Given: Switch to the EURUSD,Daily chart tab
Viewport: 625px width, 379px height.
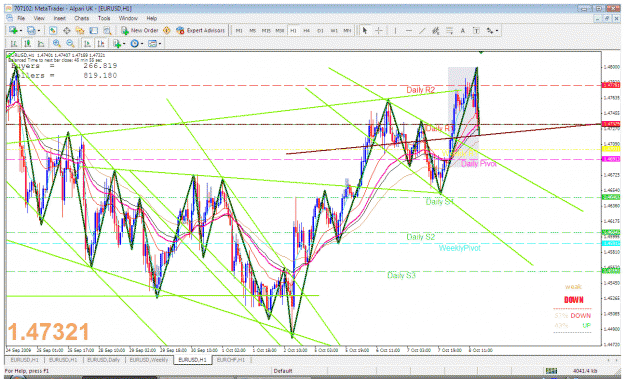Looking at the screenshot, I should [103, 360].
